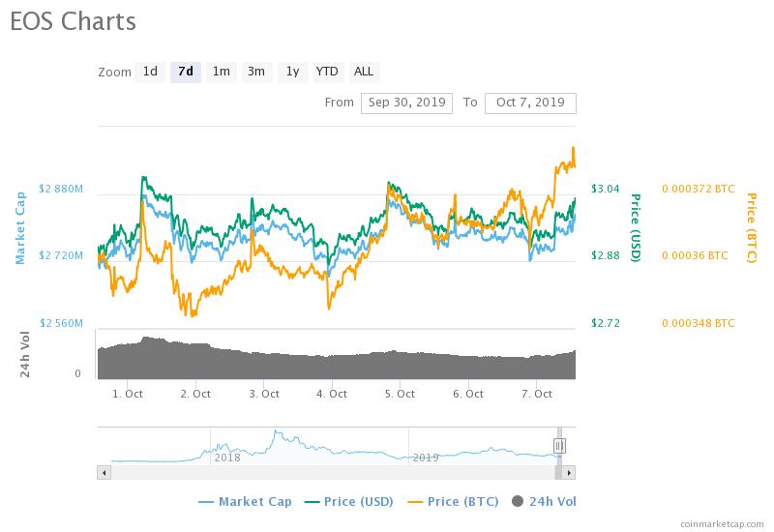The width and height of the screenshot is (774, 532).
Task: Click the navigator scroll-left arrow
Action: (104, 473)
